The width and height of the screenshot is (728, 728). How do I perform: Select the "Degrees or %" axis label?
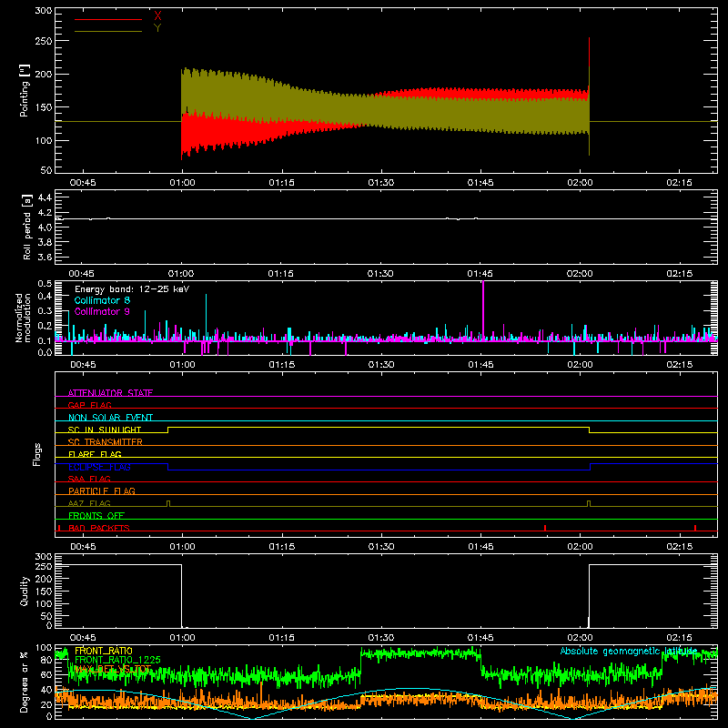point(24,682)
